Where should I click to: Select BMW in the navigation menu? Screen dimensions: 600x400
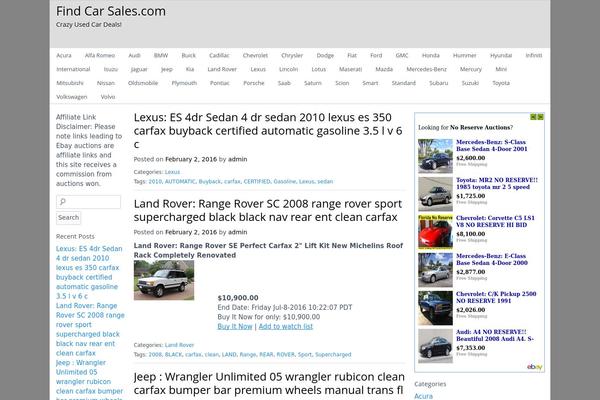coord(161,56)
